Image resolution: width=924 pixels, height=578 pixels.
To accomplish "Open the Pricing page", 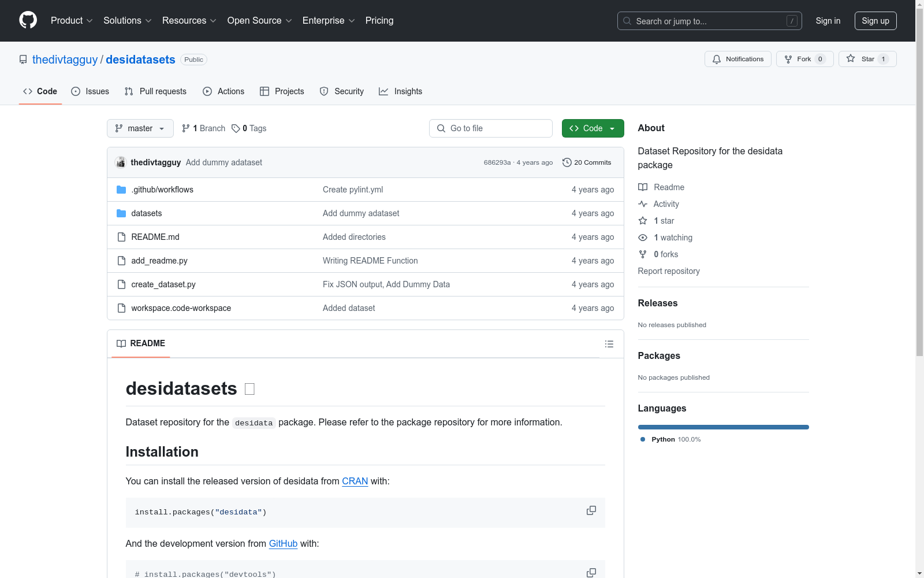I will tap(379, 20).
